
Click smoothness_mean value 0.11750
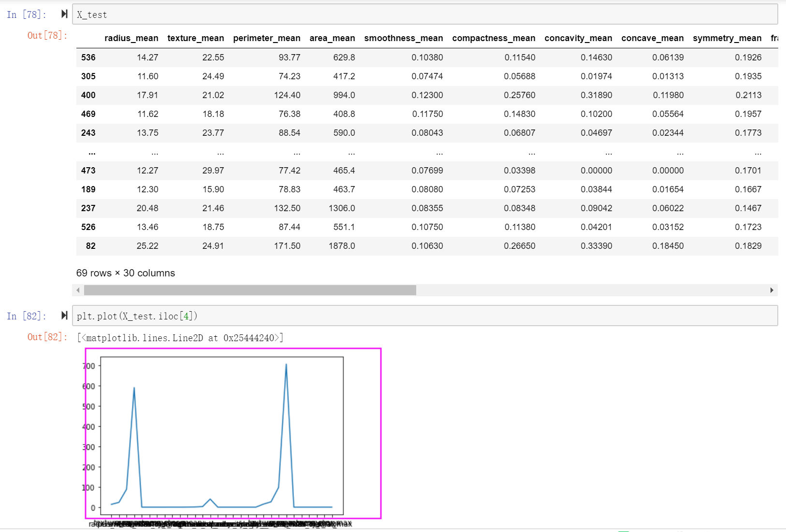click(x=427, y=114)
